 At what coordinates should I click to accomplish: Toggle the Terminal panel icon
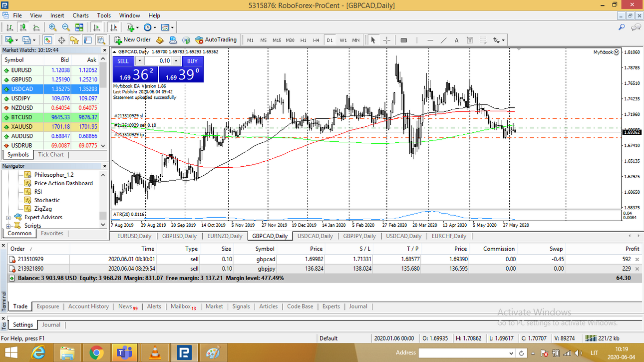[x=88, y=40]
